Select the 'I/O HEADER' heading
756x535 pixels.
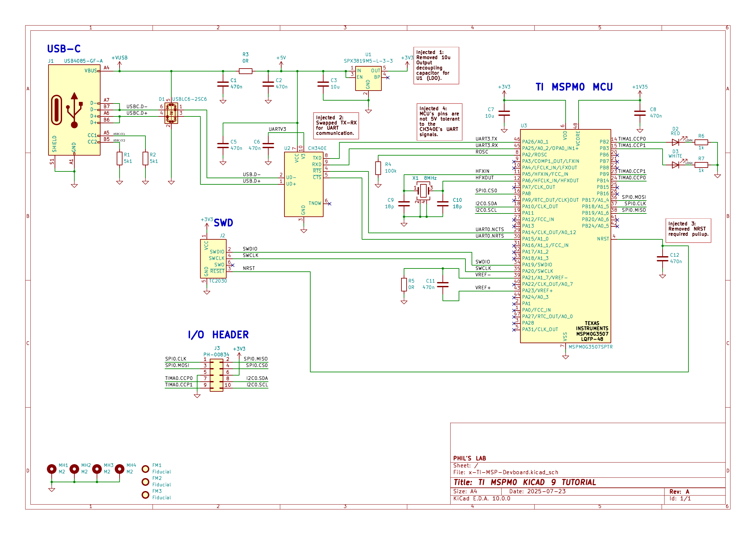218,335
